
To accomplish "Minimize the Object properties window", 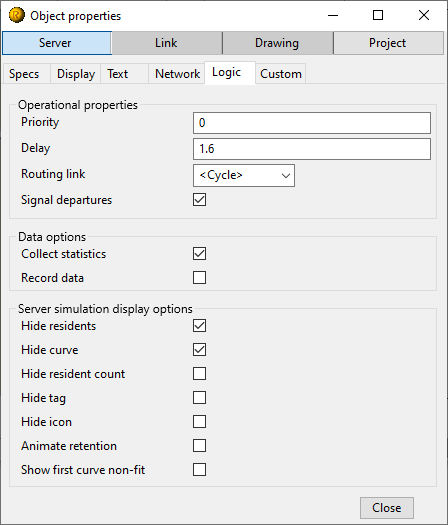I will (x=333, y=15).
